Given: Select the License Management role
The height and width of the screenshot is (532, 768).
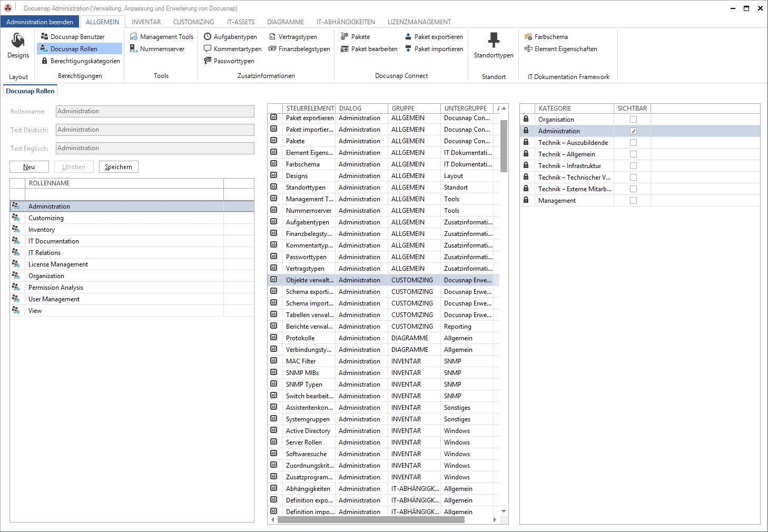Looking at the screenshot, I should pos(132,264).
